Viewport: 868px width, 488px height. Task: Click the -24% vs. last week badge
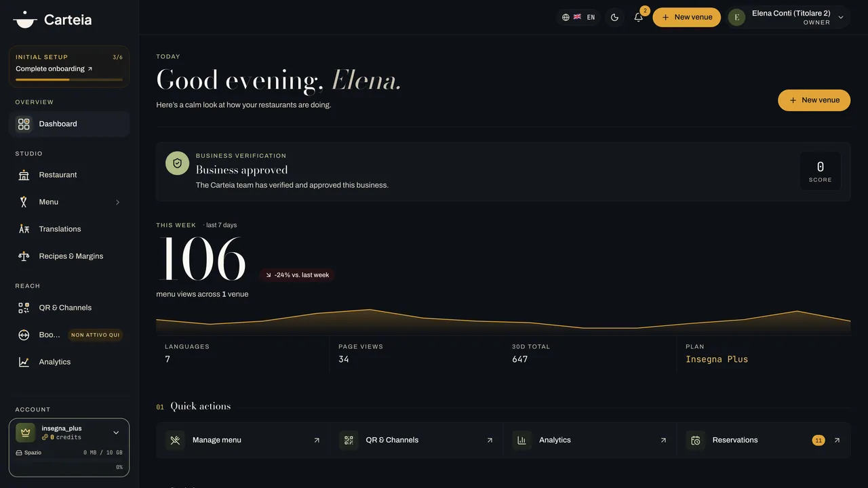(x=297, y=275)
